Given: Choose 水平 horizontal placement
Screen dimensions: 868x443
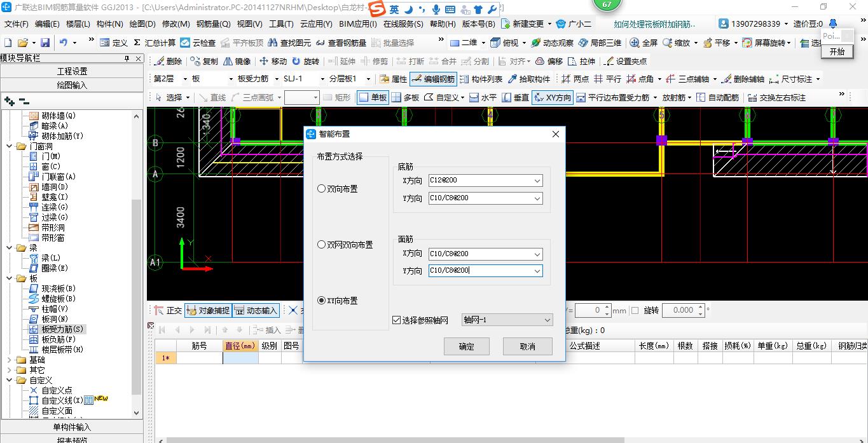Looking at the screenshot, I should click(x=483, y=97).
